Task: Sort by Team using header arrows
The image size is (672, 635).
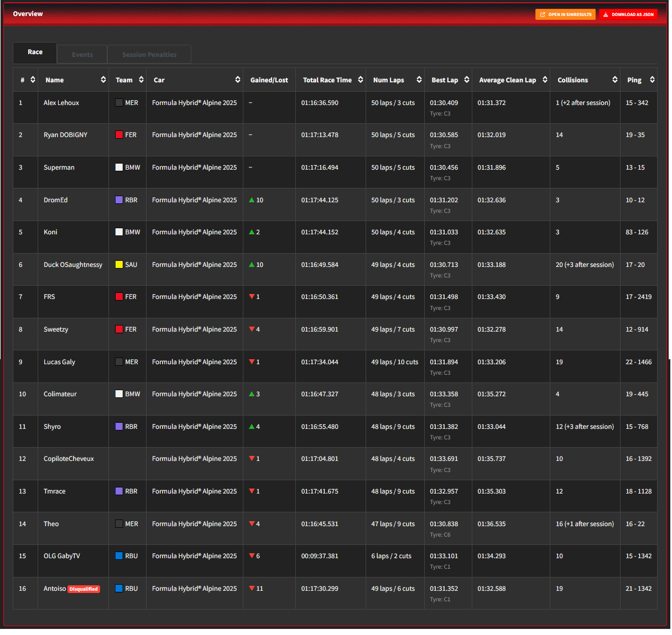Action: point(141,80)
